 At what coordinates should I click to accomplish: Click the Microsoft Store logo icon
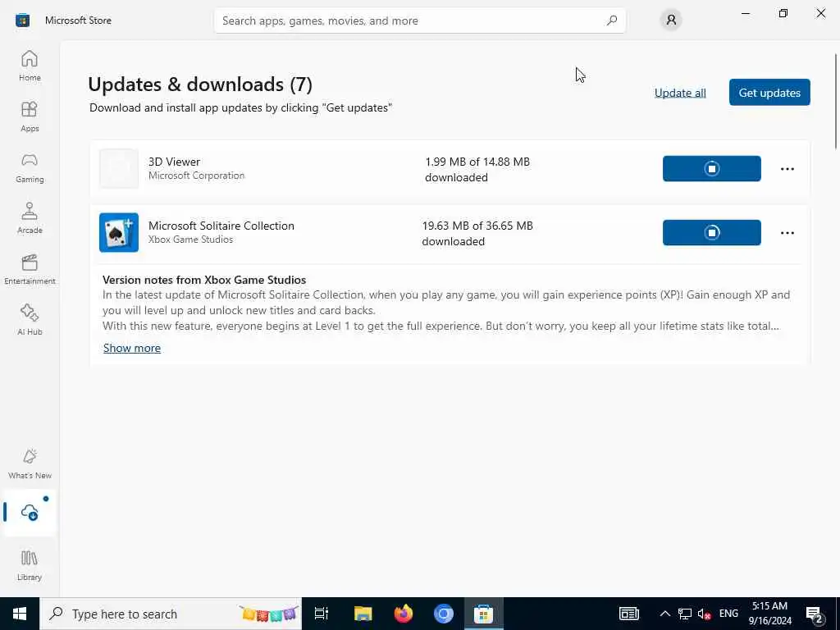pos(22,21)
